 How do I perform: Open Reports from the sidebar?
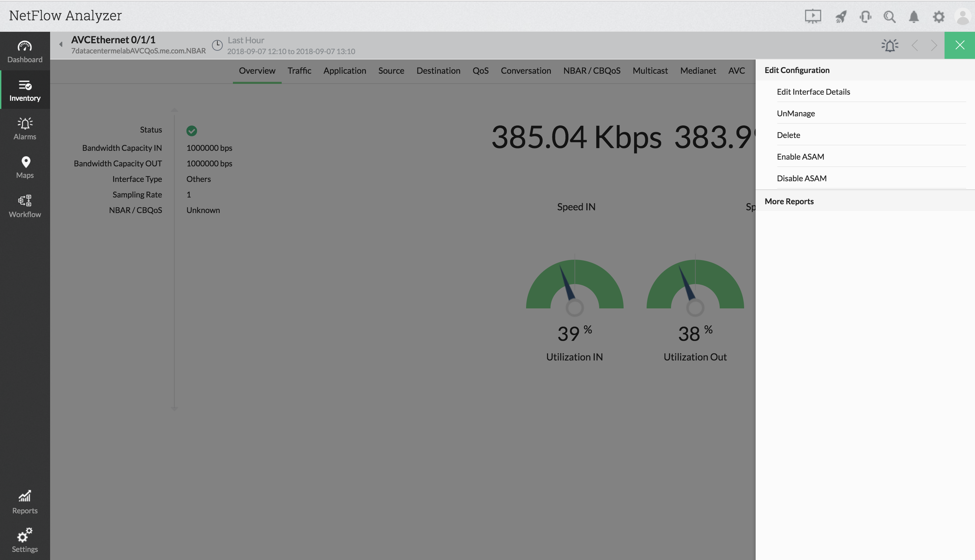pyautogui.click(x=25, y=501)
